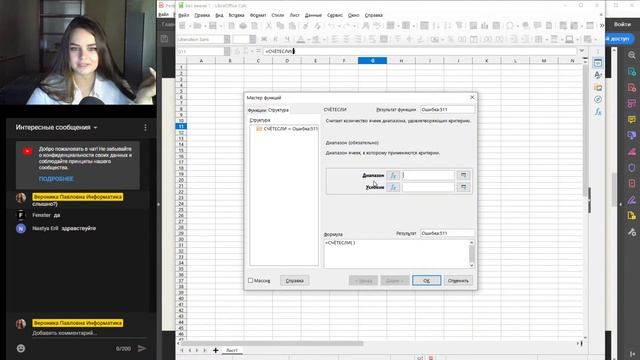Image resolution: width=640 pixels, height=360 pixels.
Task: Toggle align left in formatting toolbar
Action: click(x=335, y=40)
